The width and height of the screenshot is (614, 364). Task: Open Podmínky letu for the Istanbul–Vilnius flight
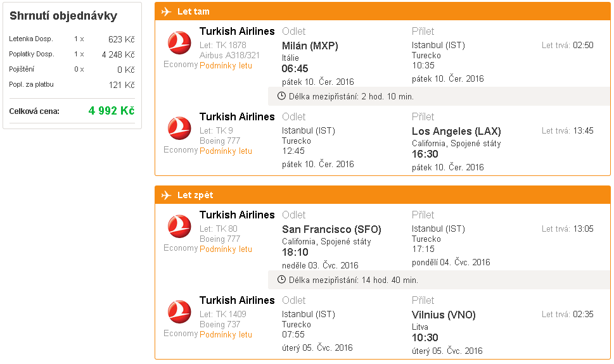tap(226, 335)
